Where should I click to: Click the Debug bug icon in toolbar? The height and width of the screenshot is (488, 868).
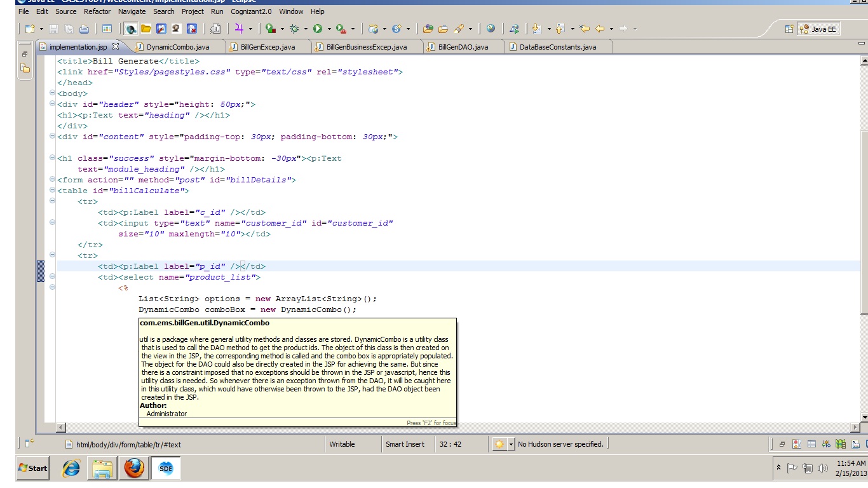click(294, 29)
